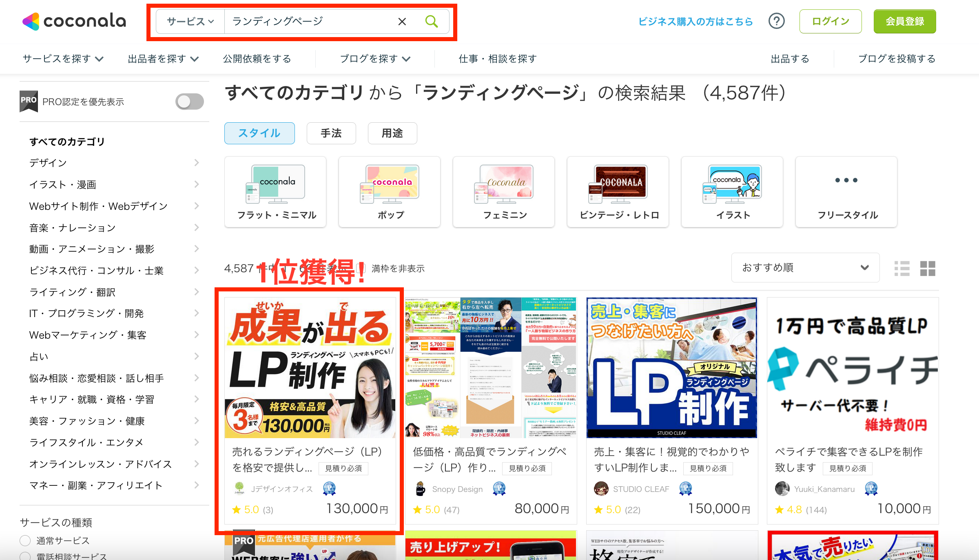Expand サービスを探す menu
Screen dimensions: 979x560
coord(63,59)
